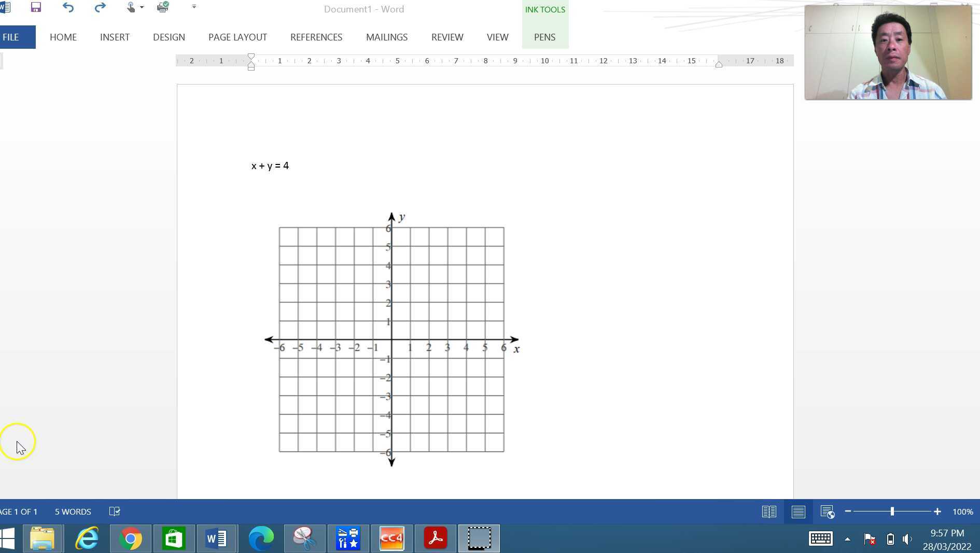Zoom in using the plus button
The height and width of the screenshot is (553, 980).
[x=937, y=511]
